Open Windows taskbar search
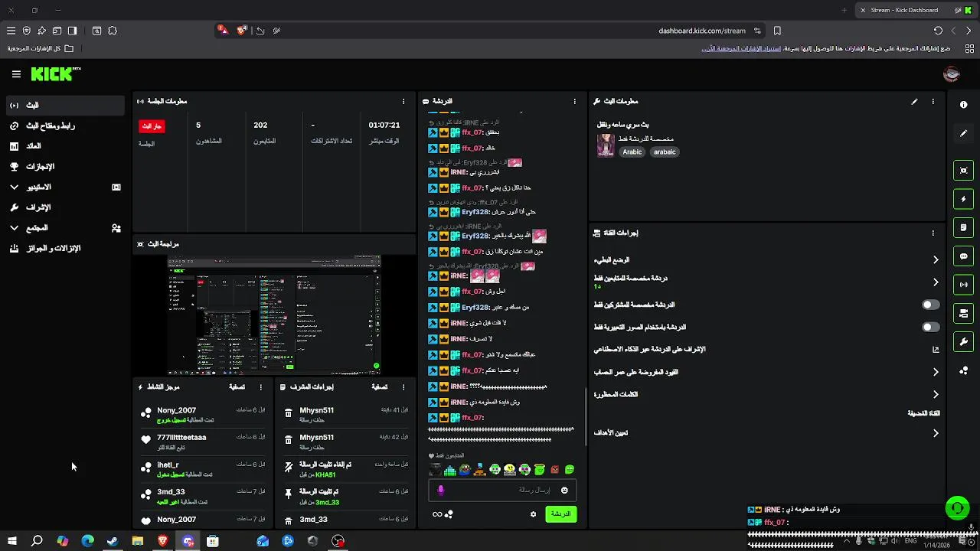This screenshot has height=551, width=980. coord(37,541)
